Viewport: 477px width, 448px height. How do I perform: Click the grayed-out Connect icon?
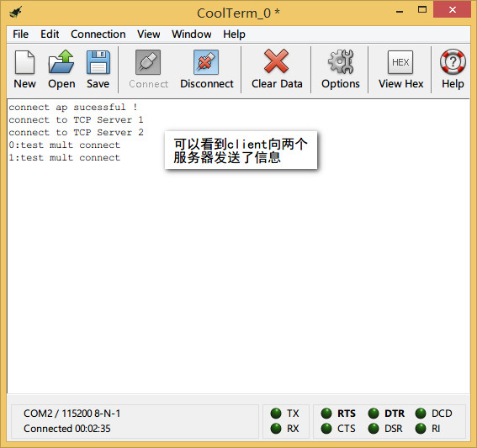coord(148,62)
